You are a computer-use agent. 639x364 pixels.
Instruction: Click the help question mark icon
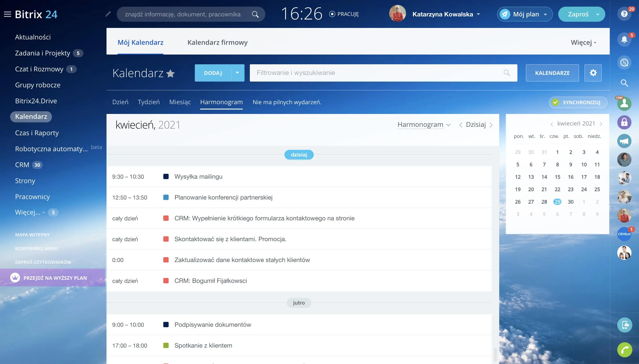click(624, 14)
